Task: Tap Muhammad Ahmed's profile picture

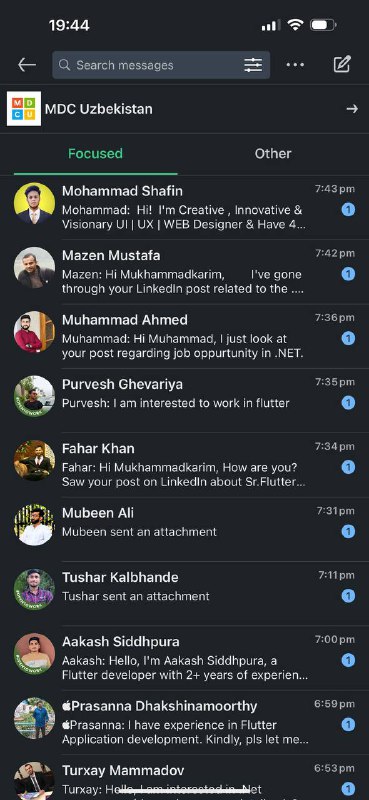Action: 34,332
